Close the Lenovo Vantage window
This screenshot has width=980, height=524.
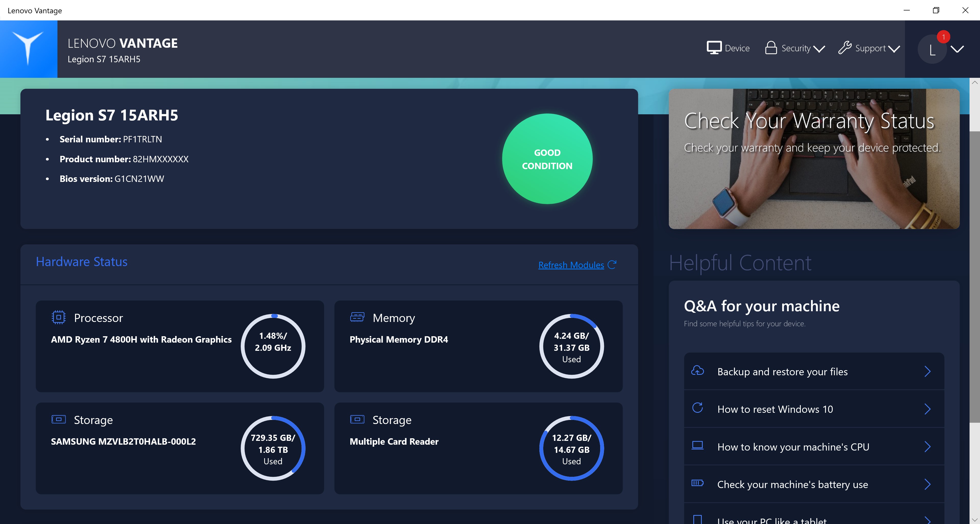(965, 10)
